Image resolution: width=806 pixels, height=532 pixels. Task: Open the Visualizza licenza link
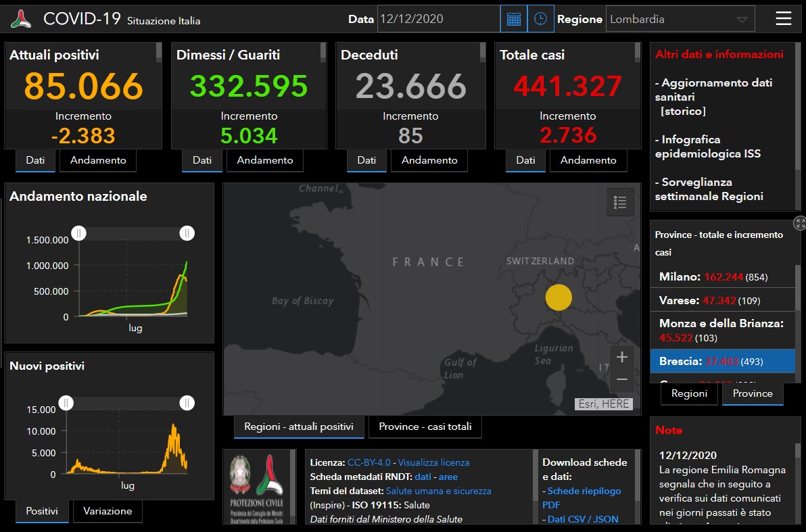(433, 462)
